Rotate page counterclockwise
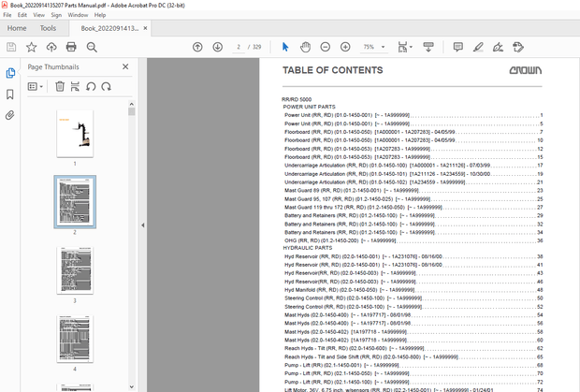The image size is (580, 392). 91,86
